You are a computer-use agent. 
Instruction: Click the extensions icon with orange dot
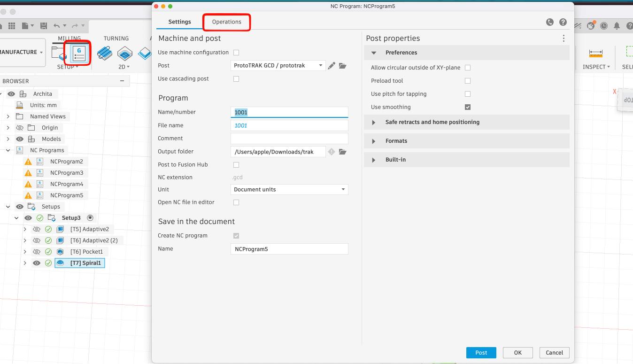[x=592, y=25]
